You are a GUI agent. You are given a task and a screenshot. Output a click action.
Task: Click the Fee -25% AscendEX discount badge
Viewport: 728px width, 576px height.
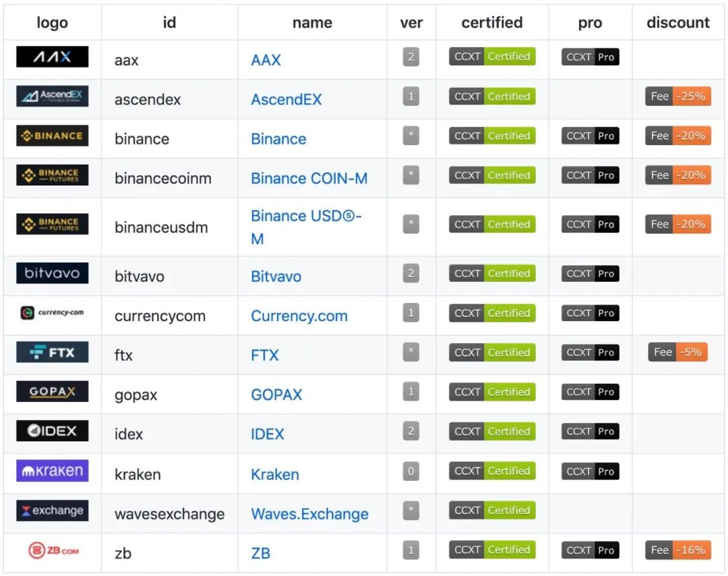tap(677, 96)
